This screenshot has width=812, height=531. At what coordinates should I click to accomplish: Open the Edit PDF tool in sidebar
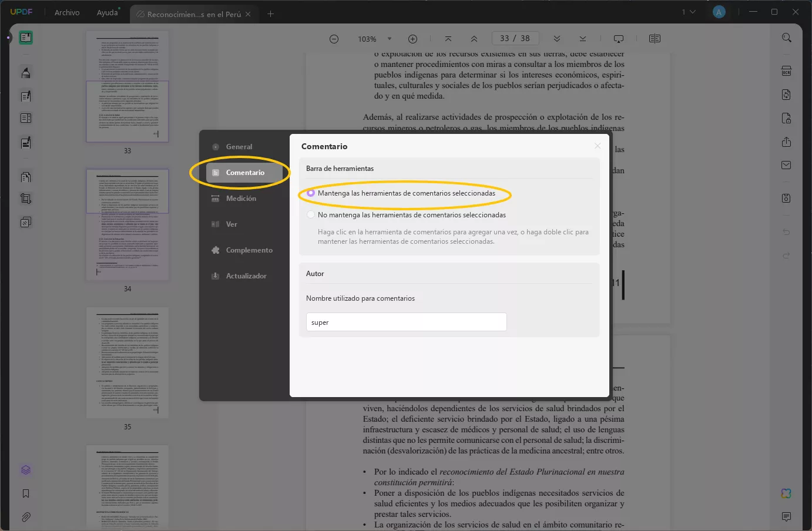pos(26,96)
